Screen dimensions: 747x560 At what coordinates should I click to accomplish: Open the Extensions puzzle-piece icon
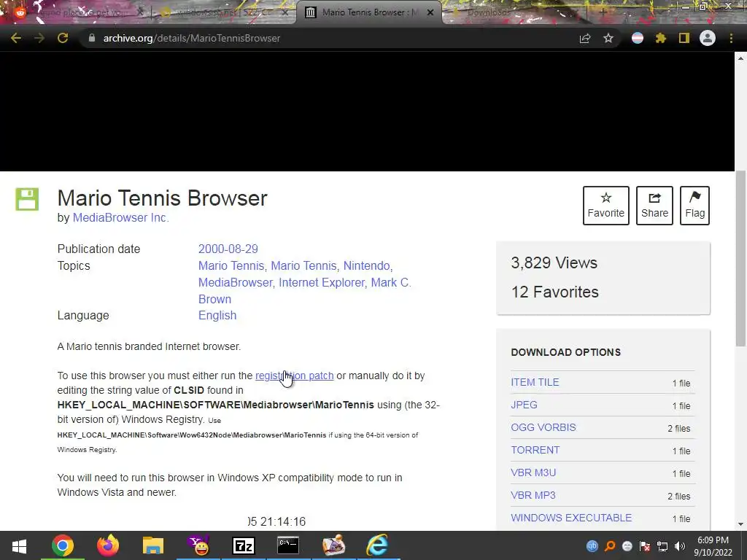(660, 38)
